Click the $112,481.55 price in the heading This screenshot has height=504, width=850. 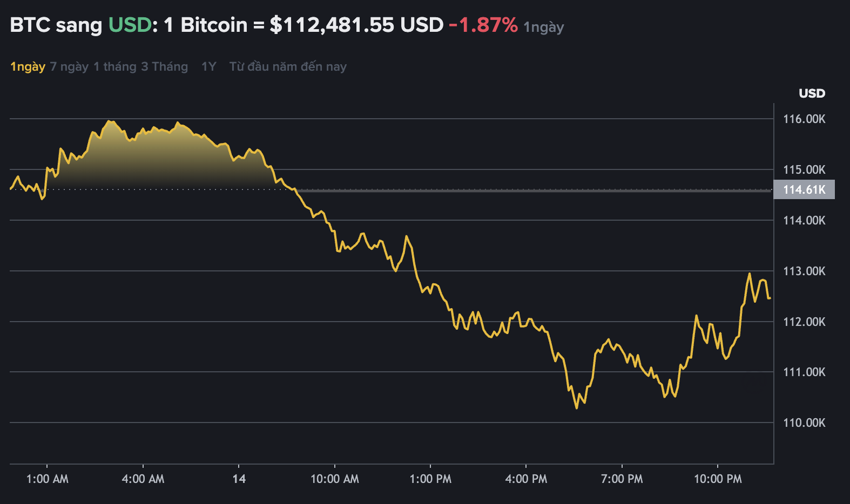332,25
